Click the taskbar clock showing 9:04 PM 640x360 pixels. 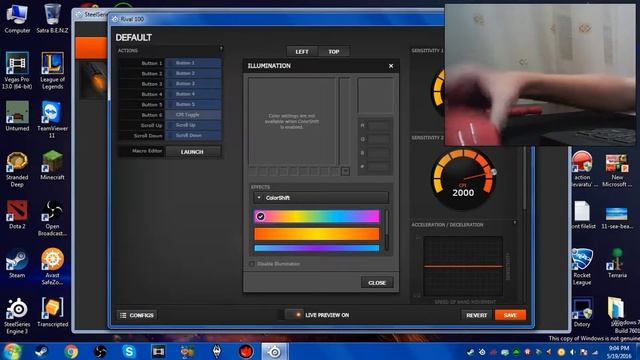[x=619, y=352]
